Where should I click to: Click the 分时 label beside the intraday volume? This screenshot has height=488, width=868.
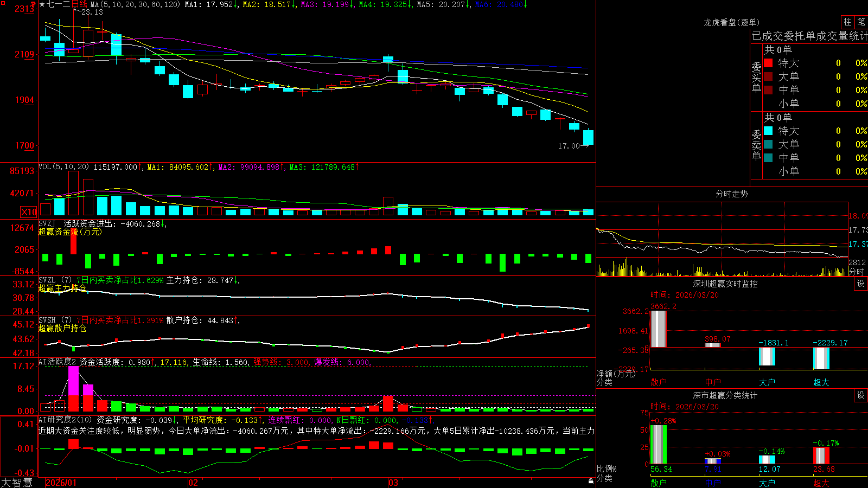[857, 272]
